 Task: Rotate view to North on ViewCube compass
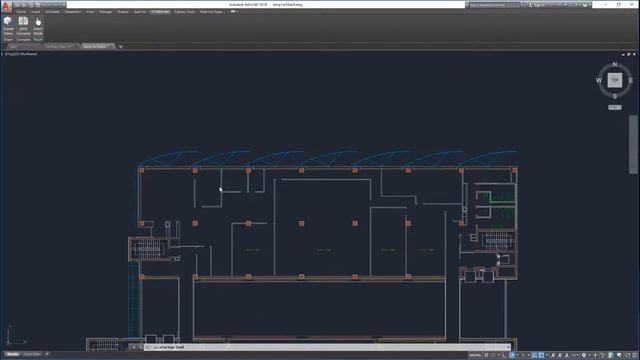pos(615,64)
